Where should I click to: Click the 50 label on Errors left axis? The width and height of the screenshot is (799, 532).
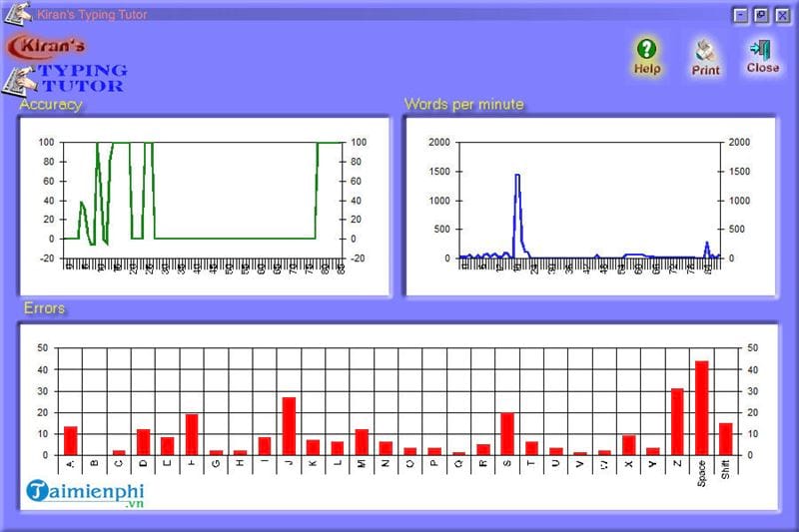click(x=43, y=347)
